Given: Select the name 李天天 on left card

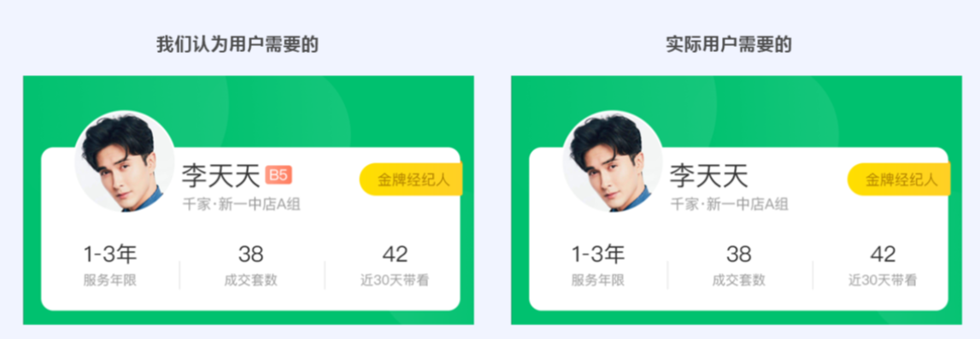Looking at the screenshot, I should (220, 176).
